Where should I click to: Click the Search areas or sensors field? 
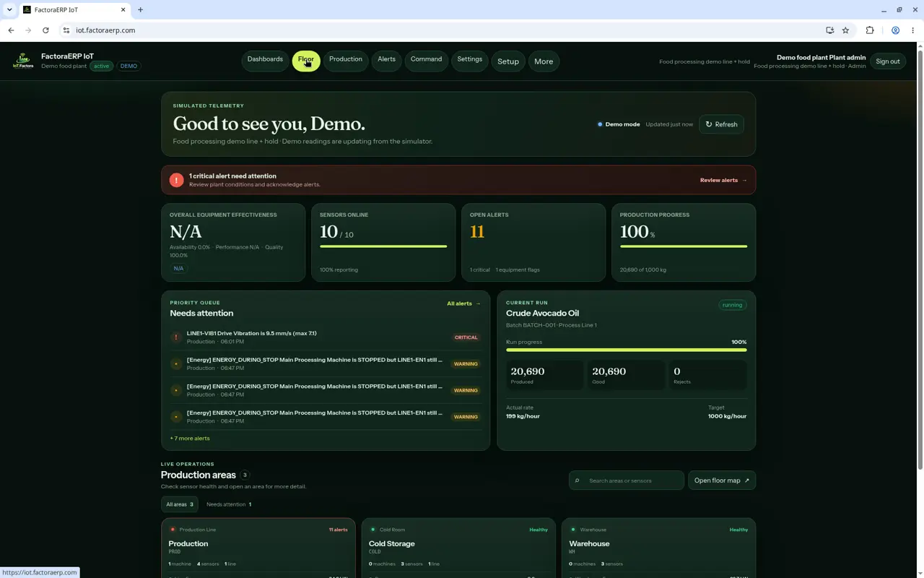click(627, 480)
